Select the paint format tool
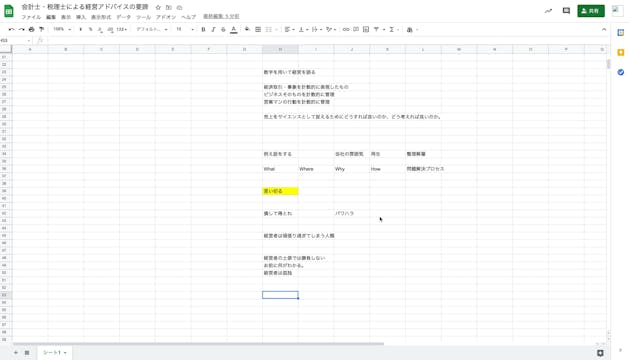This screenshot has height=360, width=629. (x=41, y=29)
